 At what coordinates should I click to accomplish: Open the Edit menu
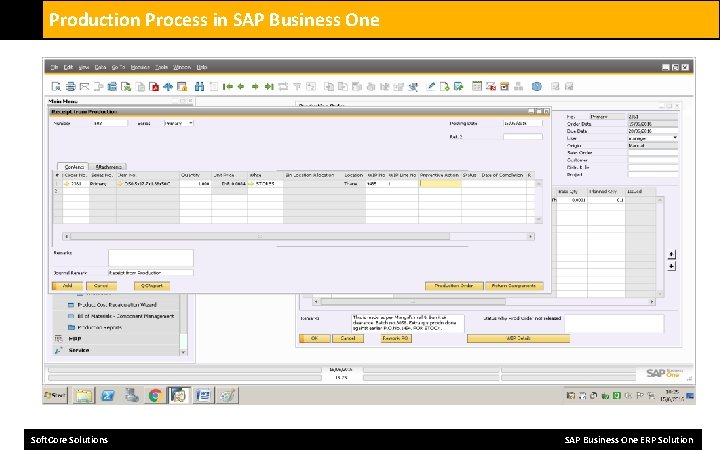68,67
